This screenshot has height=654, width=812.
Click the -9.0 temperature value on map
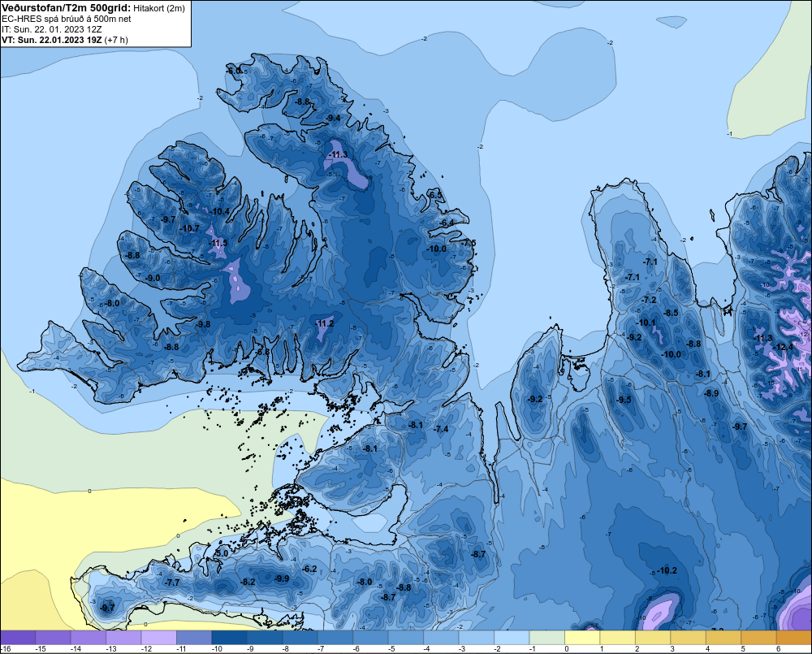pyautogui.click(x=153, y=279)
